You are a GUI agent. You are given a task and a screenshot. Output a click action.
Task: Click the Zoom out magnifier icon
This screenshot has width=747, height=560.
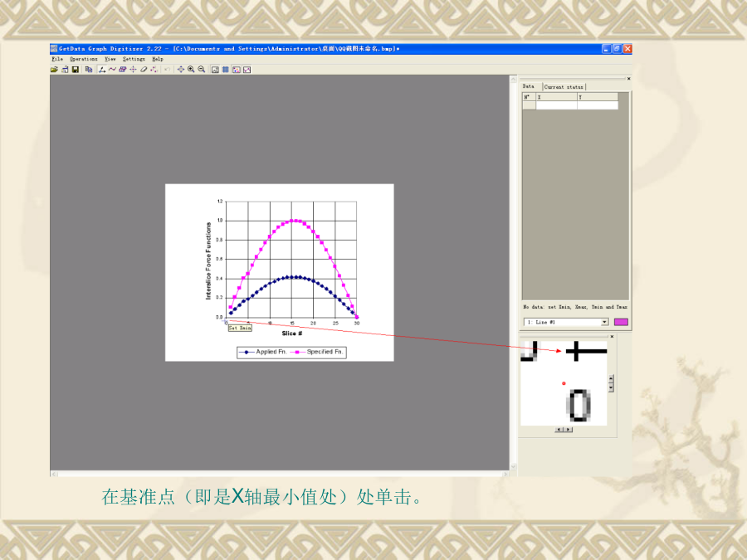(201, 70)
